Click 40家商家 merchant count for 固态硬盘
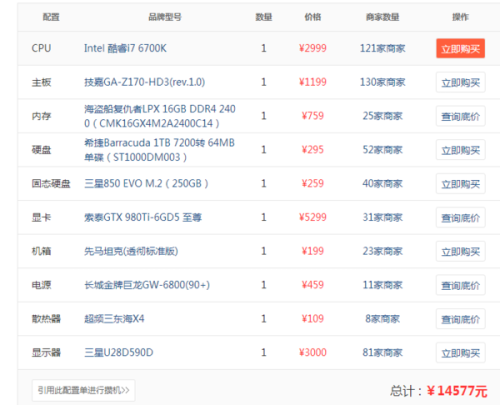 pyautogui.click(x=383, y=183)
